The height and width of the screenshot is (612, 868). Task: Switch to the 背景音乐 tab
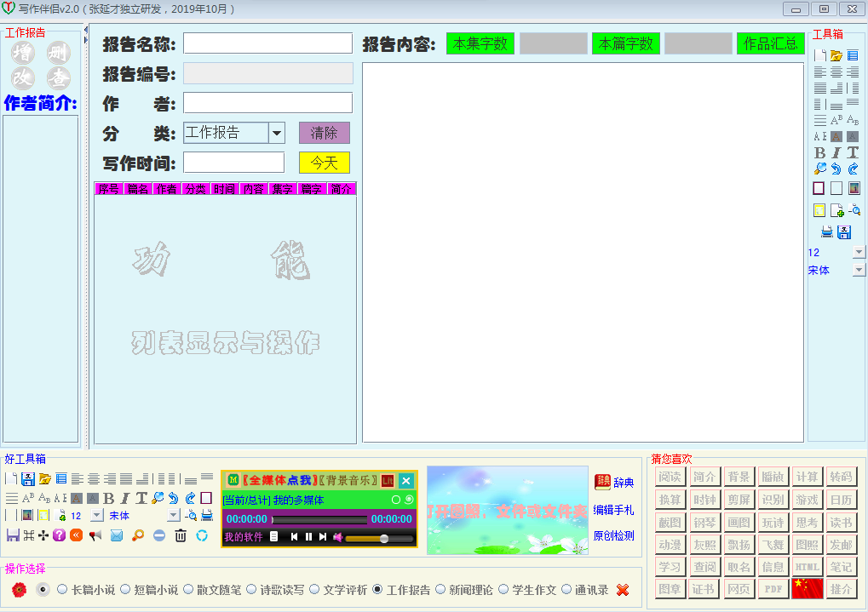point(348,481)
